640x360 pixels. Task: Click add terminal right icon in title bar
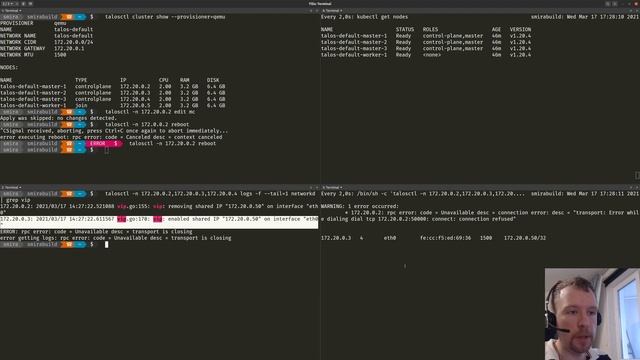23,3
